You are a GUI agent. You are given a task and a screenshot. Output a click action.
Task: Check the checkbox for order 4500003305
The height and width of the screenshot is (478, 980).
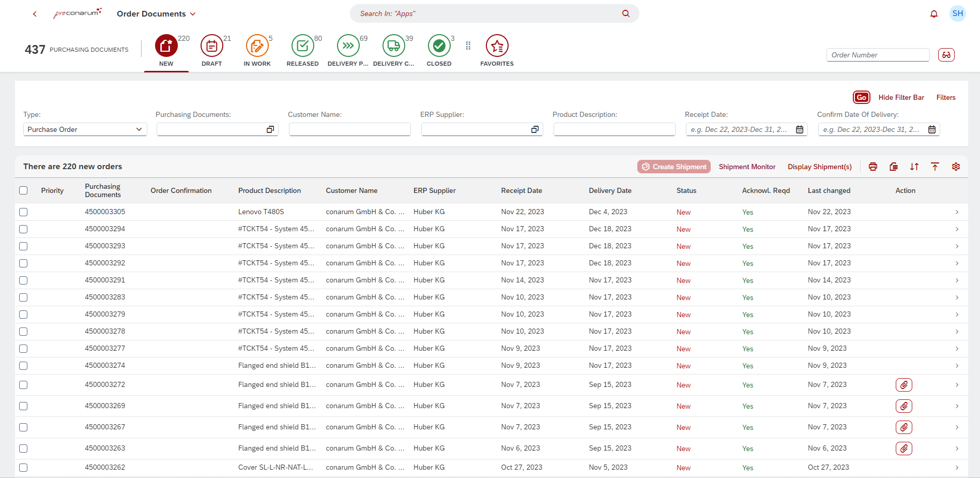click(23, 212)
